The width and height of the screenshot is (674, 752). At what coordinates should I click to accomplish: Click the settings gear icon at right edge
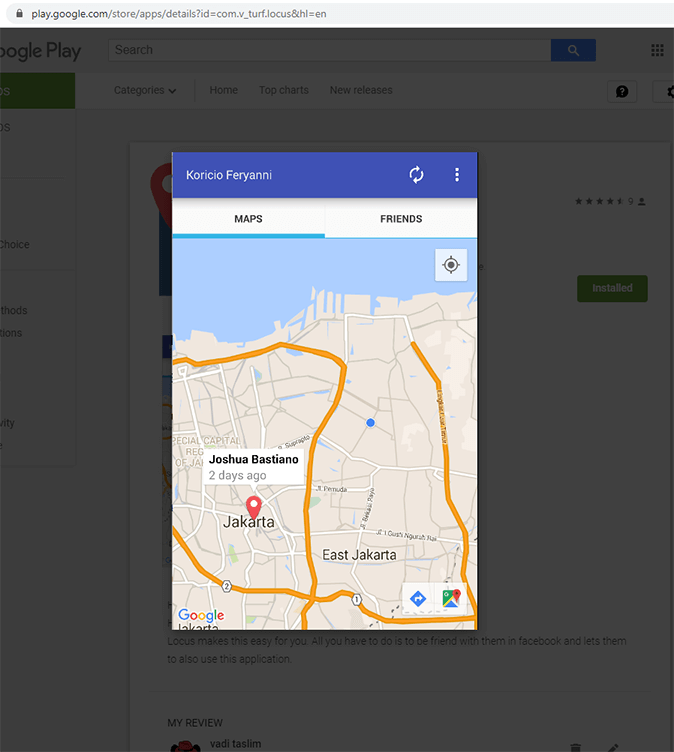click(x=669, y=91)
